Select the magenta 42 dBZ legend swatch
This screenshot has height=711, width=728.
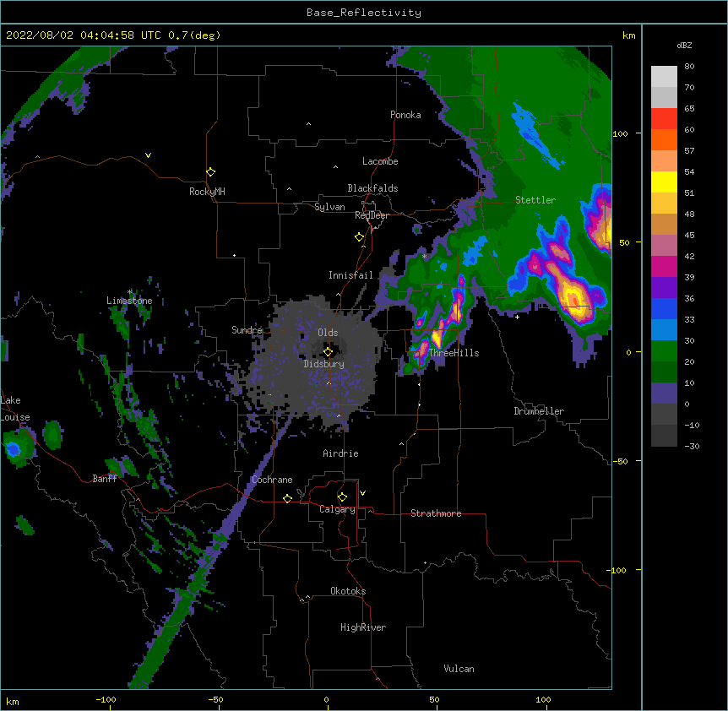[664, 266]
